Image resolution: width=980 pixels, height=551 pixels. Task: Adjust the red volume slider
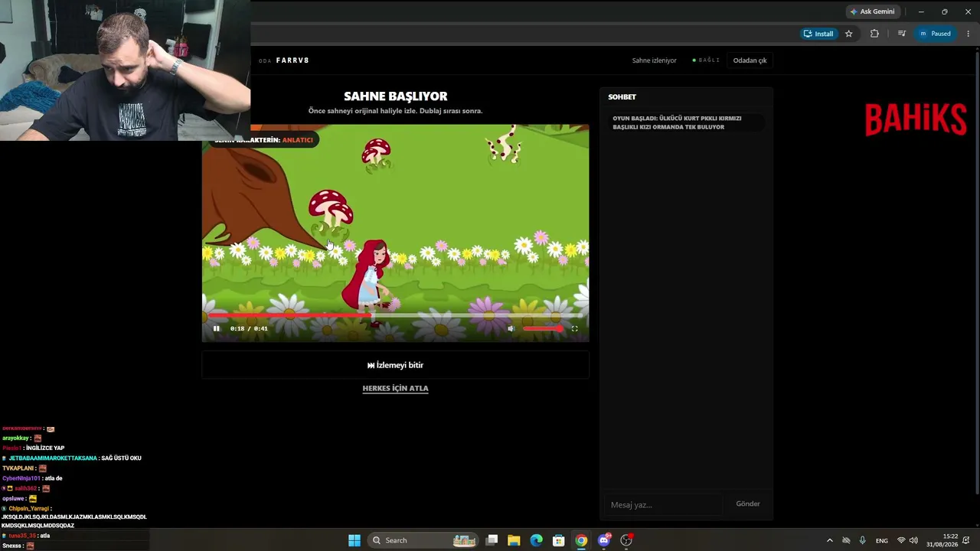pos(543,328)
